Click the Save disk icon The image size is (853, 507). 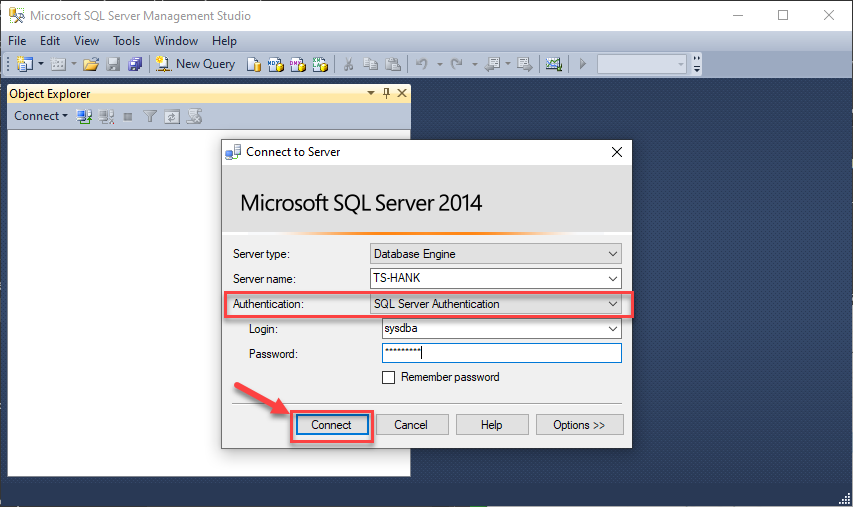coord(113,64)
